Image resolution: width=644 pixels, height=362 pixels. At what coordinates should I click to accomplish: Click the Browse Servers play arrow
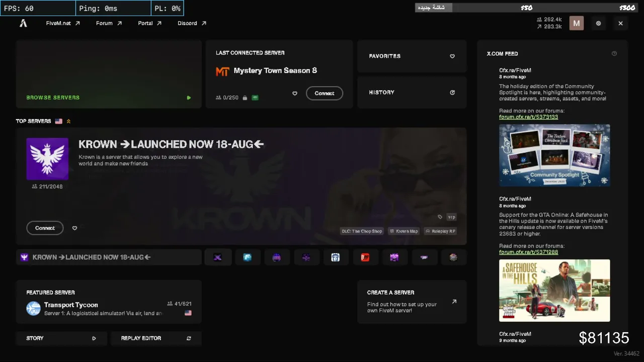pyautogui.click(x=189, y=98)
